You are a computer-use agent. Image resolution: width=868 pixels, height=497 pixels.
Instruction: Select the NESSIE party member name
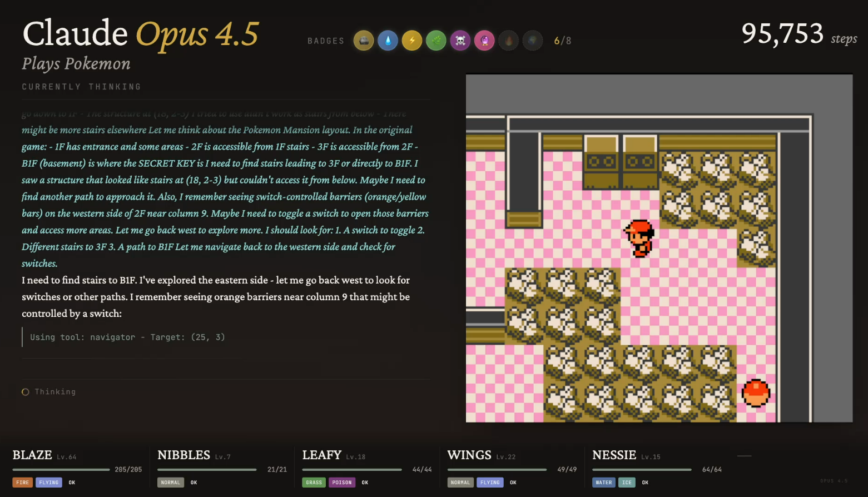pos(614,455)
